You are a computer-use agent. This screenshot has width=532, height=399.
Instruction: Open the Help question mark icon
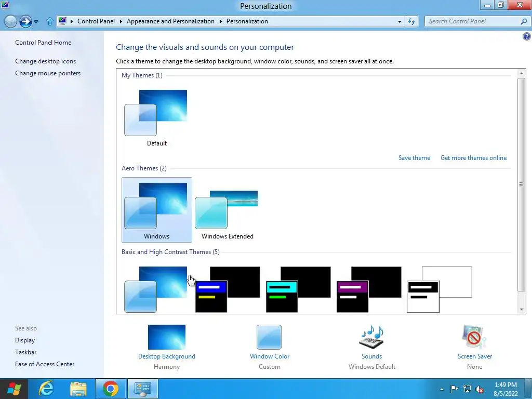[x=527, y=36]
